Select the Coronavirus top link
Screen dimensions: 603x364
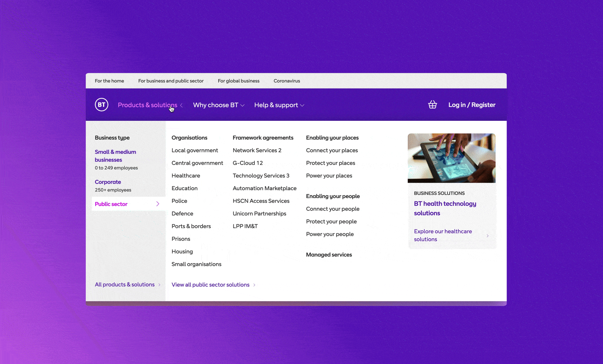click(x=286, y=81)
